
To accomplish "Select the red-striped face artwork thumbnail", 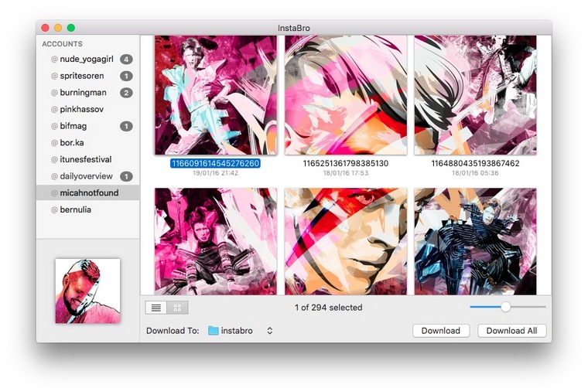I will pyautogui.click(x=346, y=242).
